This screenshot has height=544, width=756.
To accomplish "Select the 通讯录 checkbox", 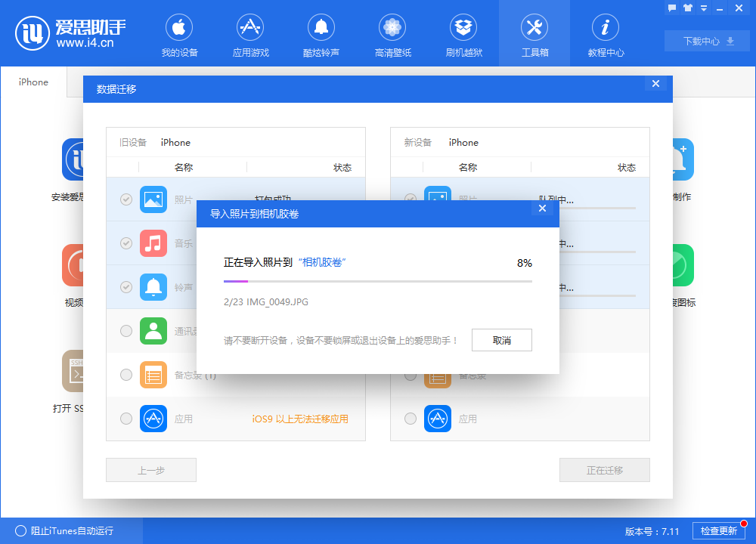I will click(x=125, y=330).
